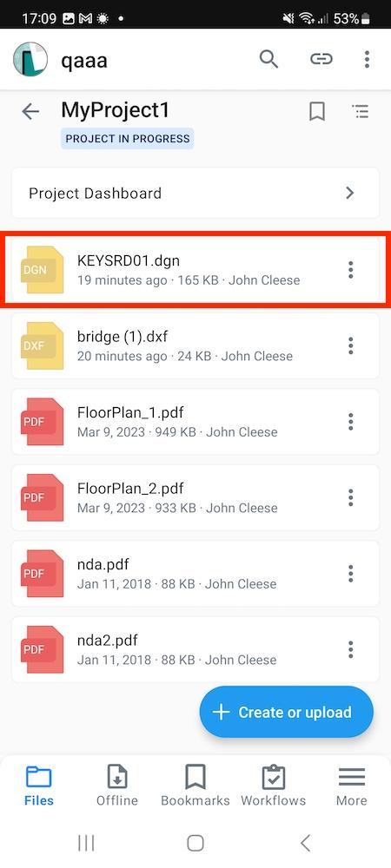This screenshot has width=391, height=868.
Task: Open the Workflows tab
Action: 273,786
